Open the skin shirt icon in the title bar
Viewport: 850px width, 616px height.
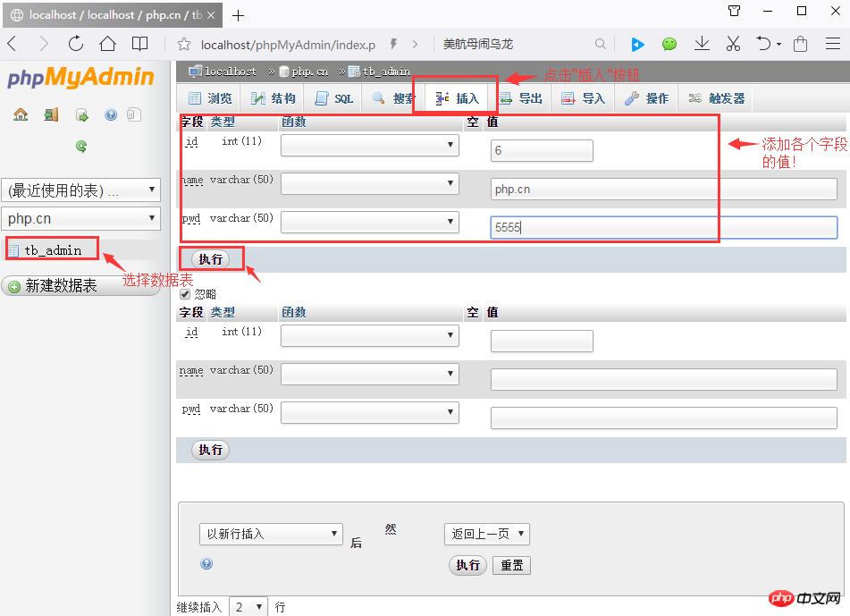pos(734,11)
